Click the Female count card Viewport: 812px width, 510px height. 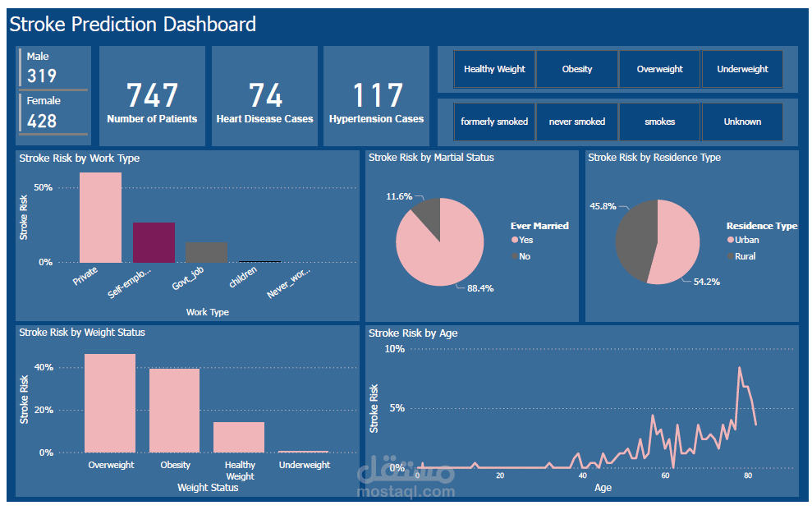click(53, 114)
